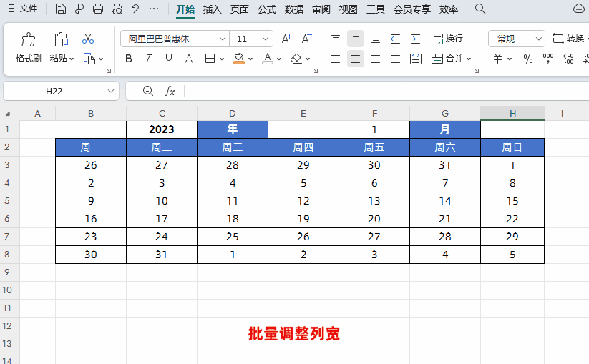Select column H header
This screenshot has height=364, width=589.
[x=512, y=113]
